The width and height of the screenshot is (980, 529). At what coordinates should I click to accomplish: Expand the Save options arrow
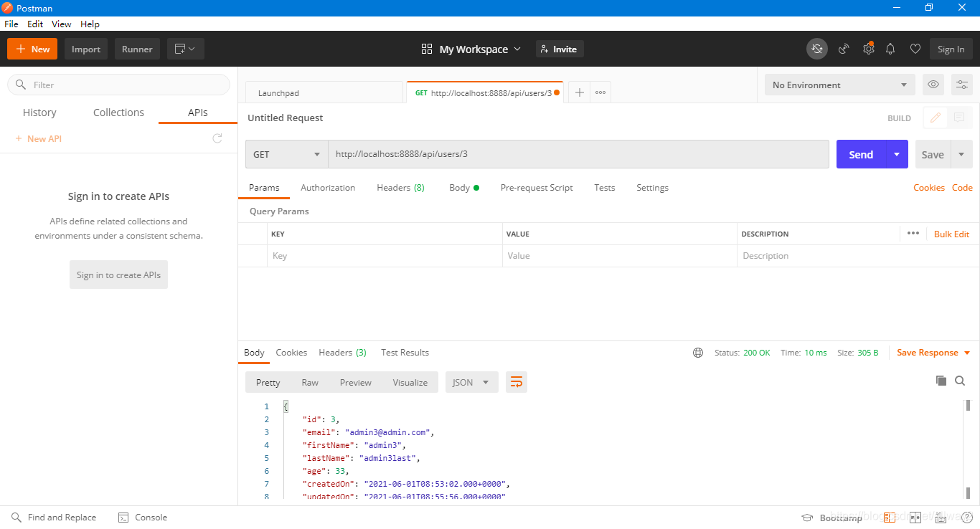[961, 154]
